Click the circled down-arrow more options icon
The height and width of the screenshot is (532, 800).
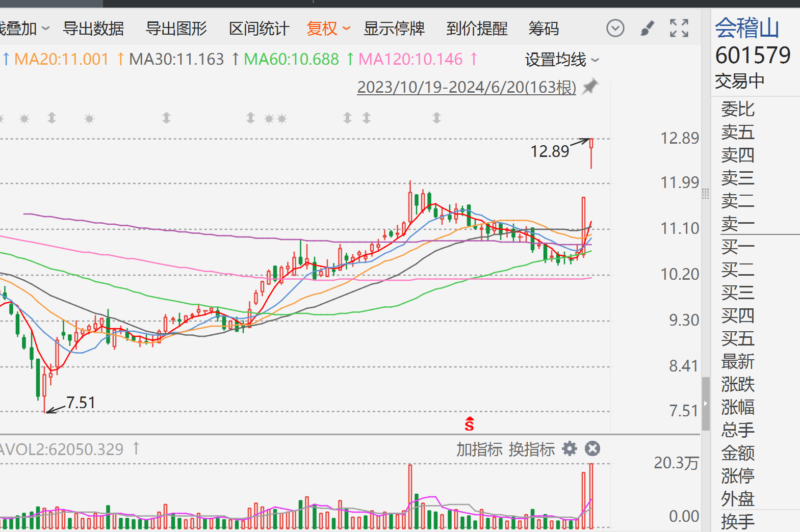(x=615, y=28)
